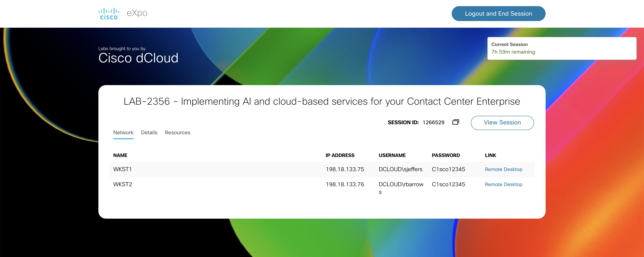Image resolution: width=644 pixels, height=257 pixels.
Task: Click the DCLOUD\rbarrows username cell
Action: coord(401,185)
